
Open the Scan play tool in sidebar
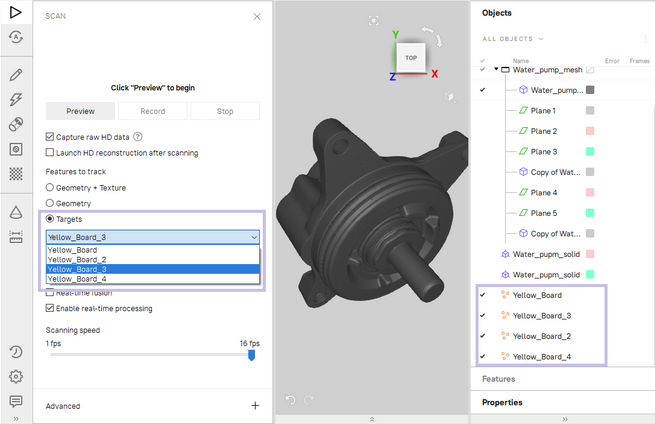15,12
